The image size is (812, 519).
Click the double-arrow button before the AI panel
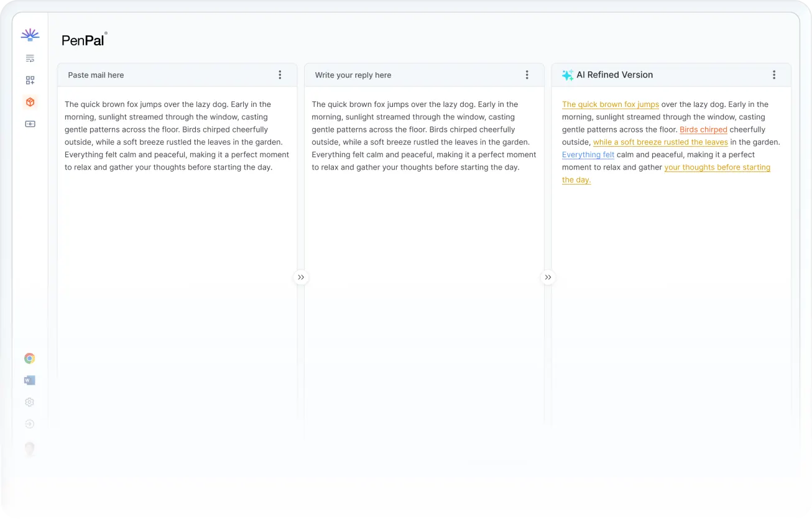548,277
